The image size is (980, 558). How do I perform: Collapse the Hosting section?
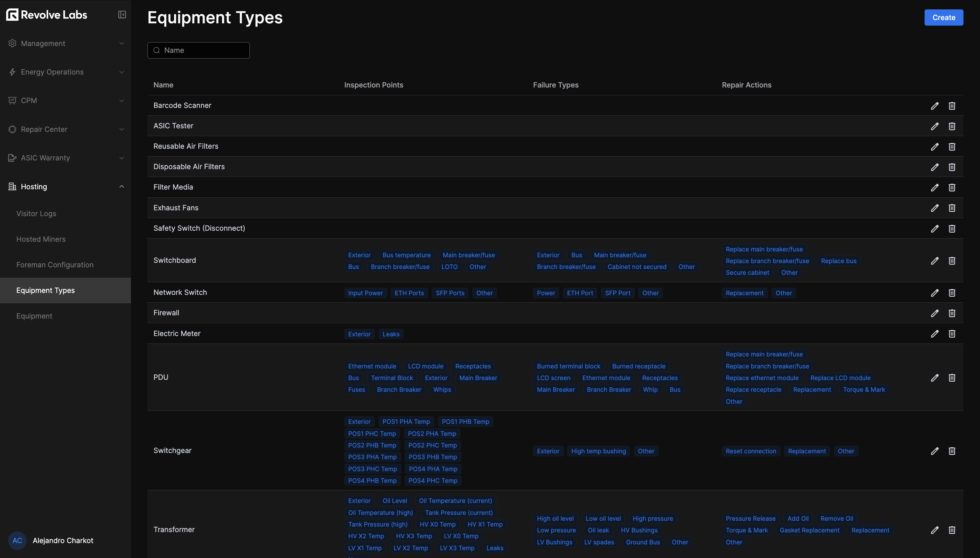click(34, 187)
